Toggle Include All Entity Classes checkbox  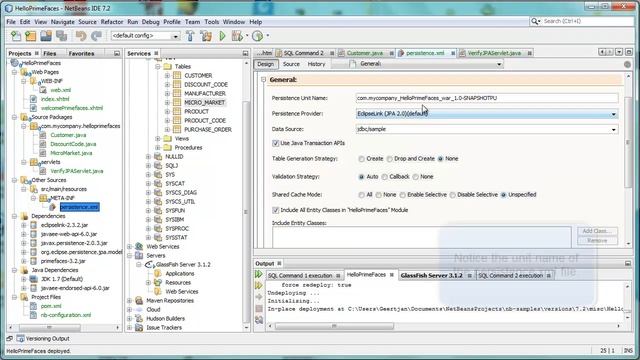pos(276,210)
